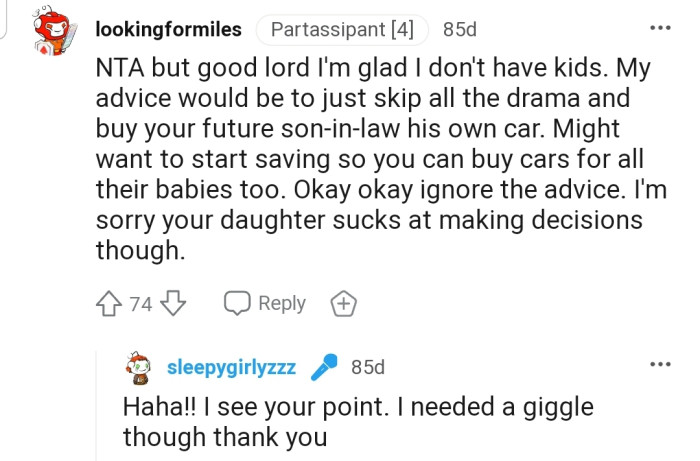Click the 85d timestamp on top comment
700x461 pixels.
tap(460, 29)
